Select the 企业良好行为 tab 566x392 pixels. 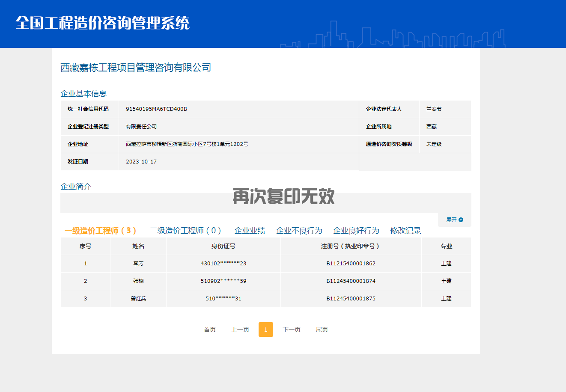pyautogui.click(x=356, y=230)
